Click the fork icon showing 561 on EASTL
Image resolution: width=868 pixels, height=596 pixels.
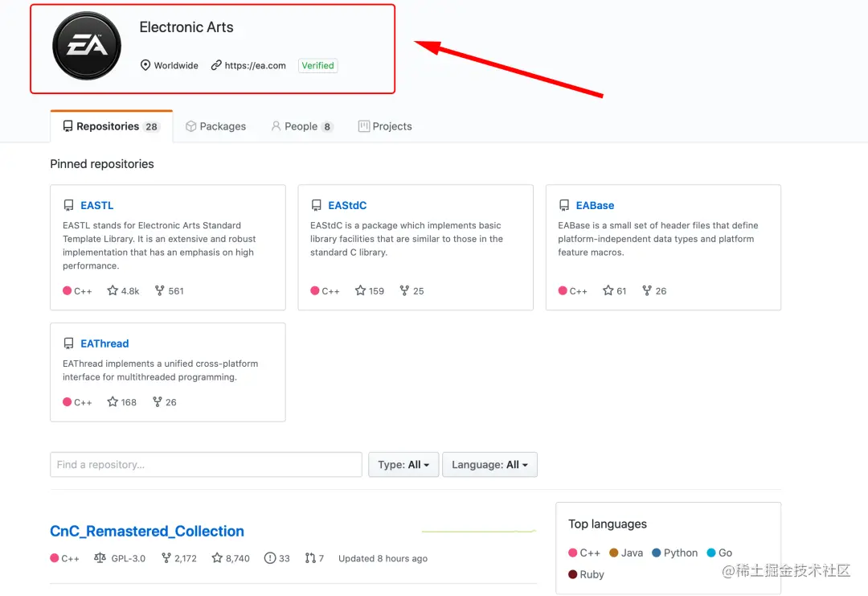159,290
